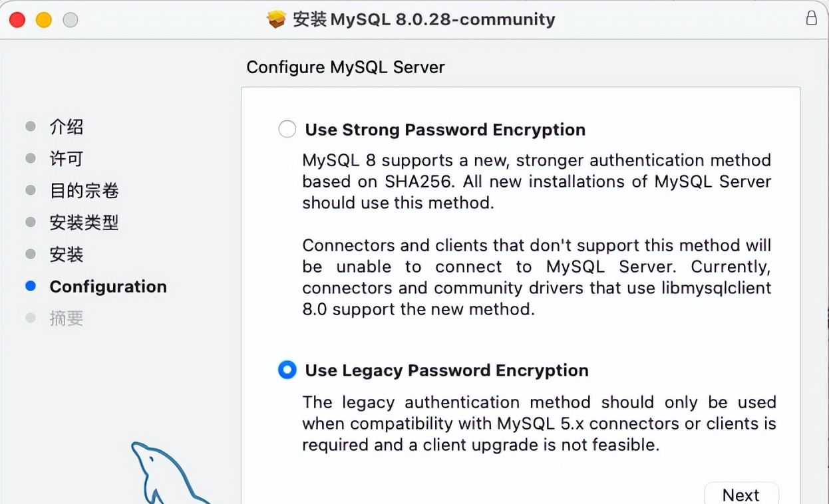Click the gray dot beside 许可
The height and width of the screenshot is (504, 829).
(x=31, y=158)
